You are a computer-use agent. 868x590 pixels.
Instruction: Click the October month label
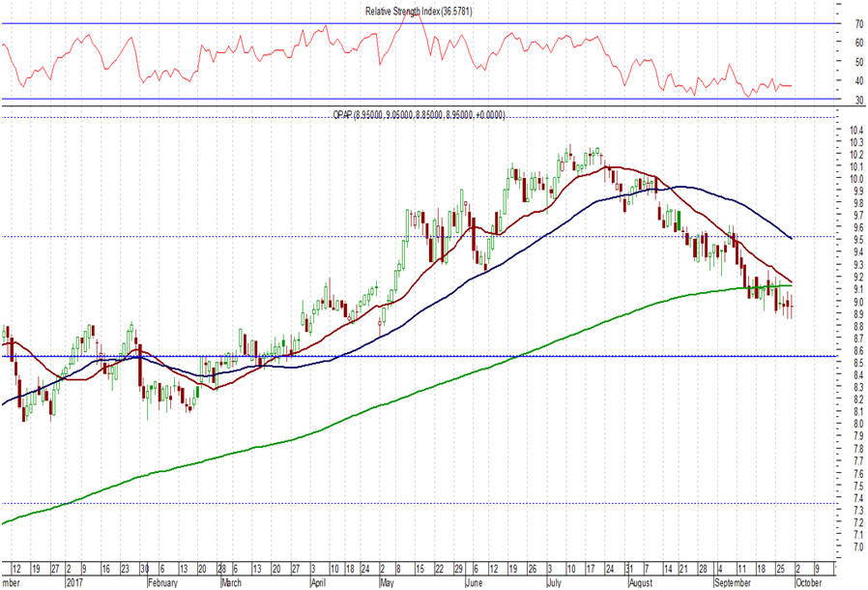pyautogui.click(x=808, y=583)
